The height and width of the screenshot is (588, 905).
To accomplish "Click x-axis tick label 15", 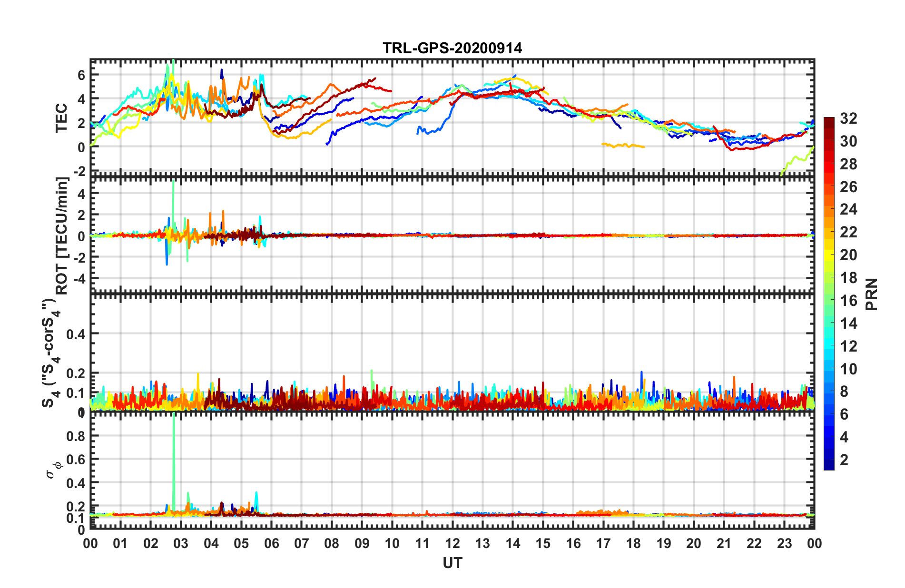I will click(x=543, y=543).
